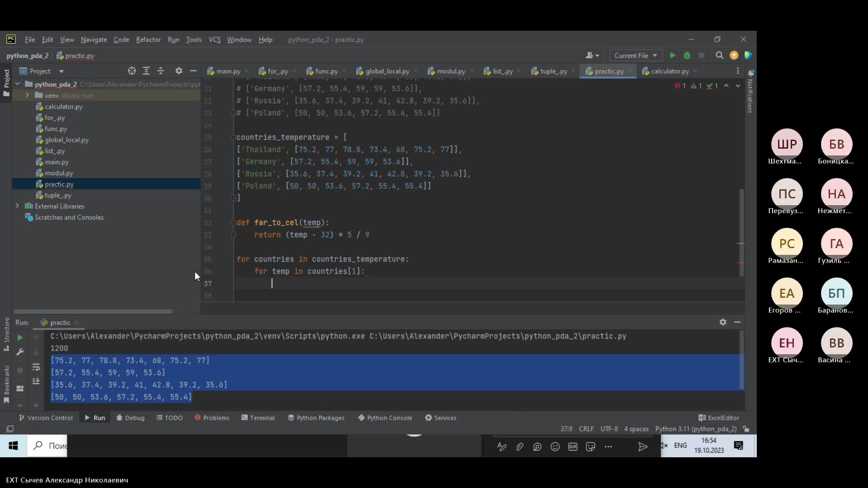Click the editor vertical scrollbar thumb
Image resolution: width=868 pixels, height=488 pixels.
[741, 233]
